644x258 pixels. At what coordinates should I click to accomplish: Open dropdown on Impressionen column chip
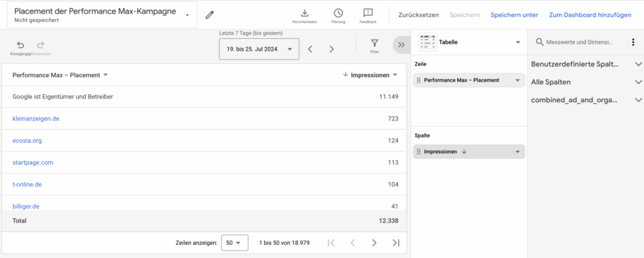click(518, 152)
